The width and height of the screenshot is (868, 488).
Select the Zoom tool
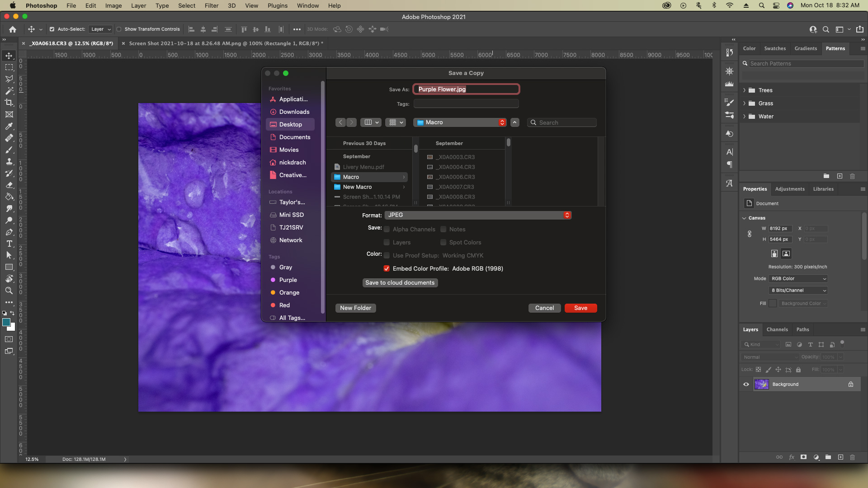[x=9, y=291]
